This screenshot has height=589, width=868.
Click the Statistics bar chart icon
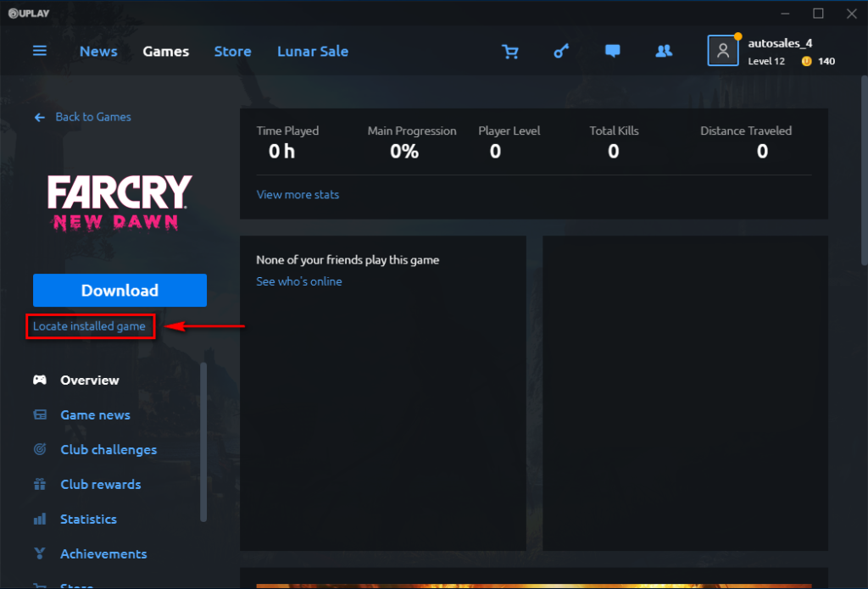pyautogui.click(x=40, y=519)
